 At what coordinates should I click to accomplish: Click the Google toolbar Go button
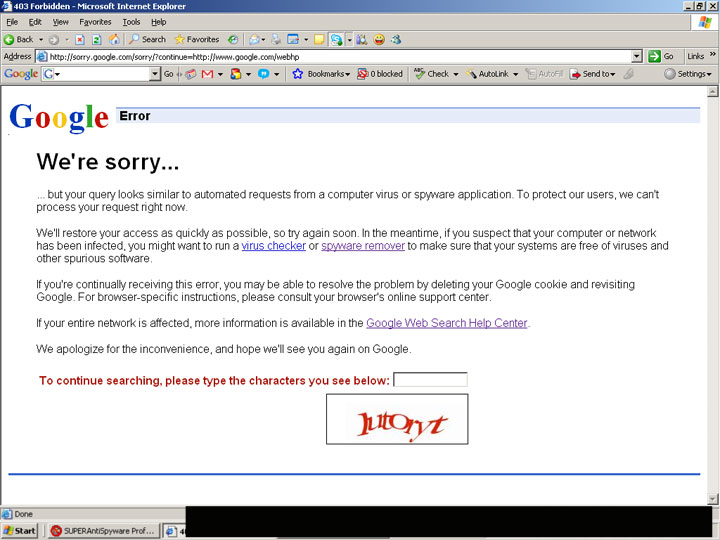coord(169,74)
